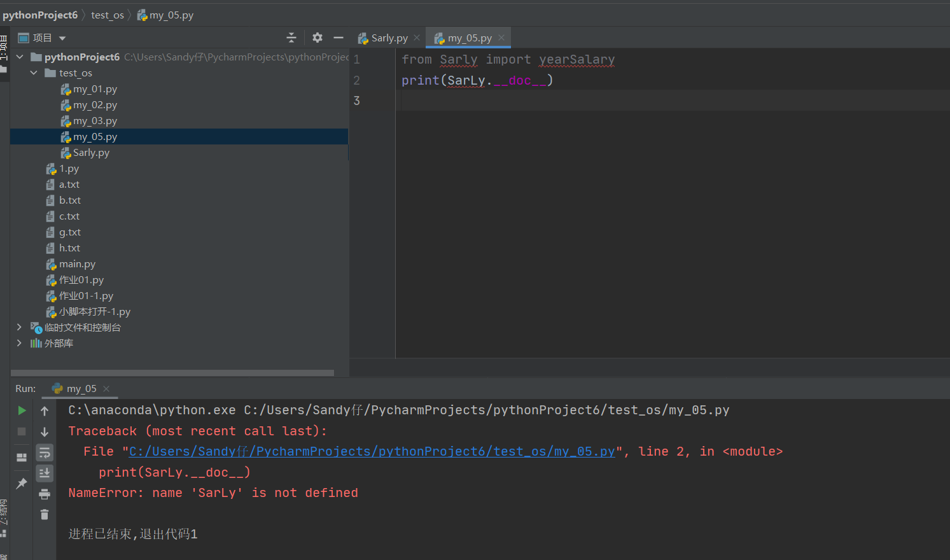
Task: Click line number 2 in gutter
Action: 357,80
